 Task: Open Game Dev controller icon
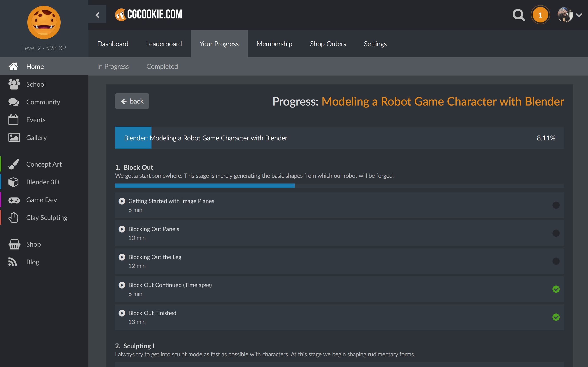click(x=14, y=200)
